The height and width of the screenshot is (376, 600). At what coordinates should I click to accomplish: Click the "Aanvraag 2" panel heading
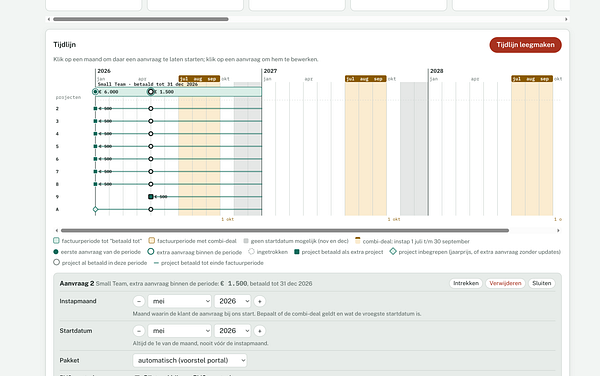77,283
